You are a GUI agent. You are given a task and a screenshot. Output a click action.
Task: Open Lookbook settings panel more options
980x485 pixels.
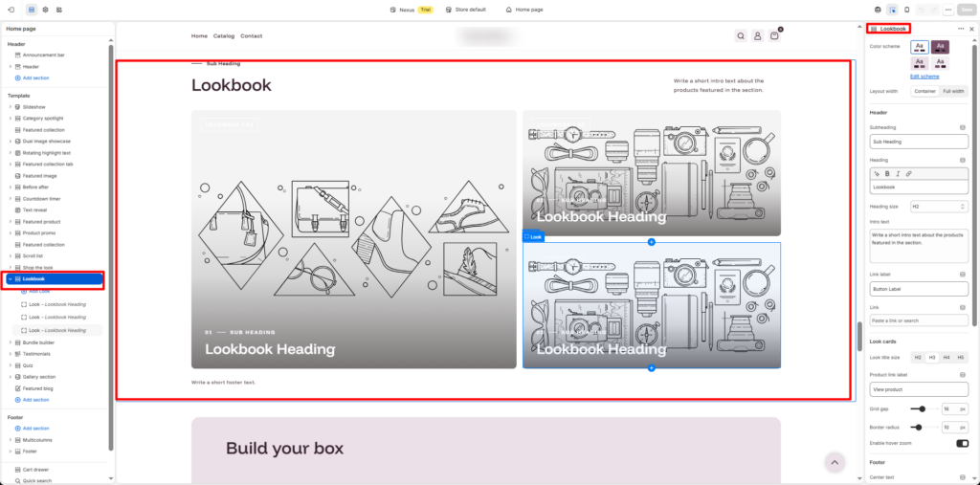pyautogui.click(x=961, y=29)
